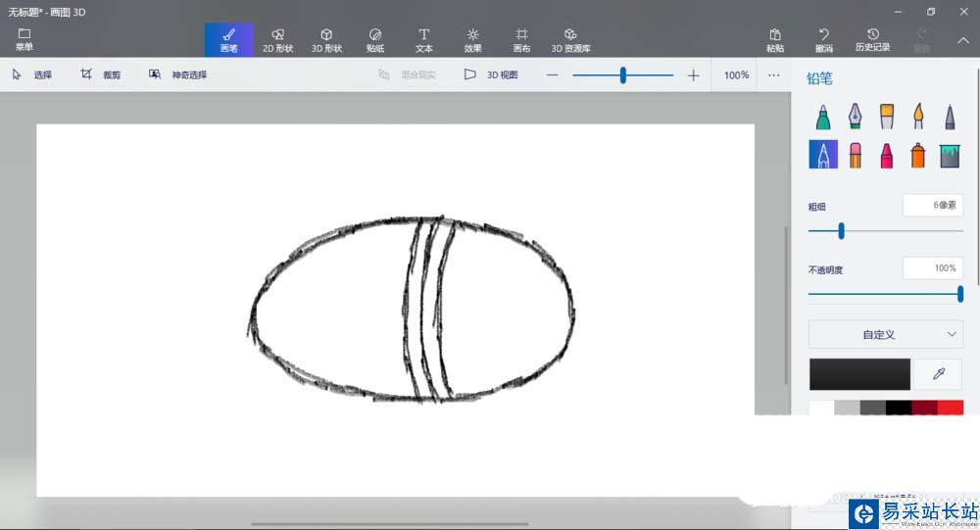Select the fill bucket tool
Viewport: 980px width, 530px height.
[x=950, y=155]
